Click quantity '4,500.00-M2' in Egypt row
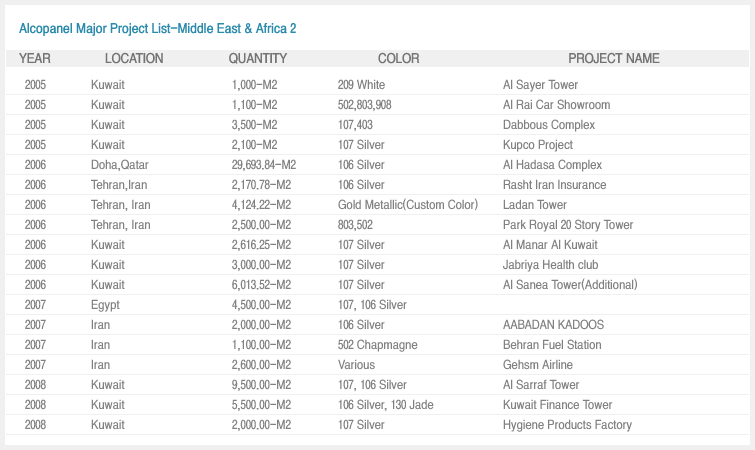Viewport: 755px width, 450px height. click(261, 305)
